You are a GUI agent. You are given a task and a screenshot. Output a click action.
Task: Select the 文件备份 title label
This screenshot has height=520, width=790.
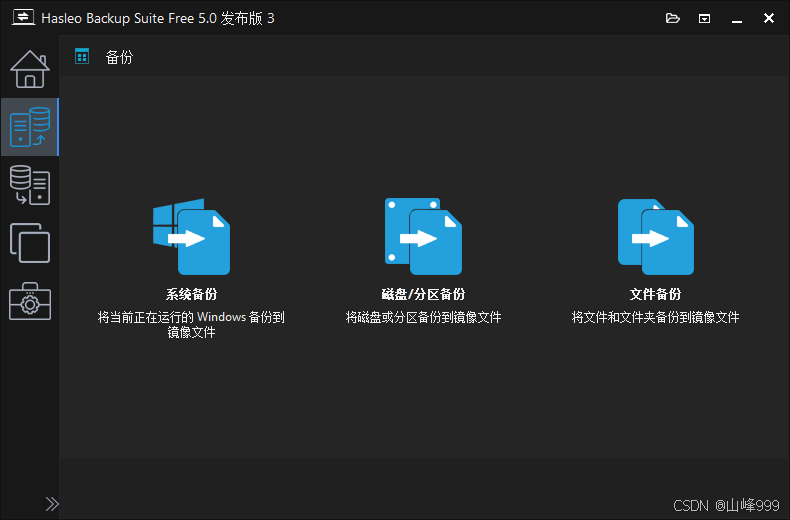click(655, 294)
